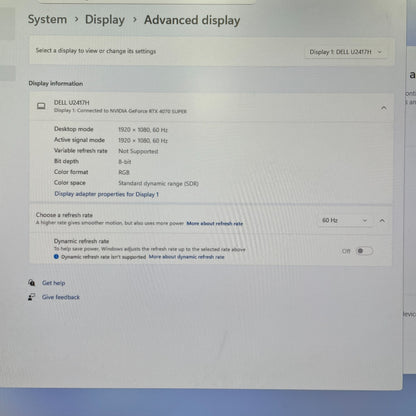Viewport: 416px width, 416px height.
Task: Open the 60 Hz refresh rate dropdown
Action: pyautogui.click(x=344, y=220)
